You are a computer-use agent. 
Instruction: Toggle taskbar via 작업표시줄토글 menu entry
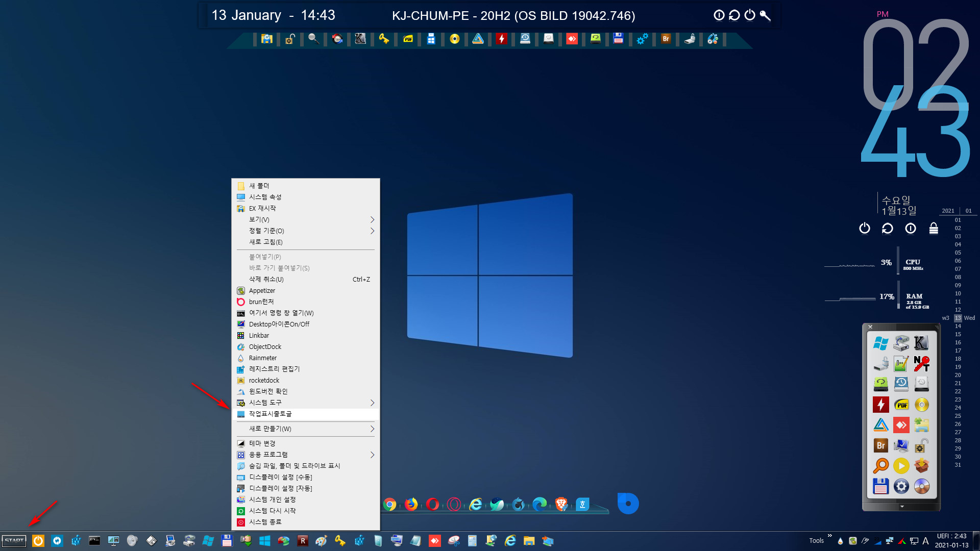click(306, 414)
